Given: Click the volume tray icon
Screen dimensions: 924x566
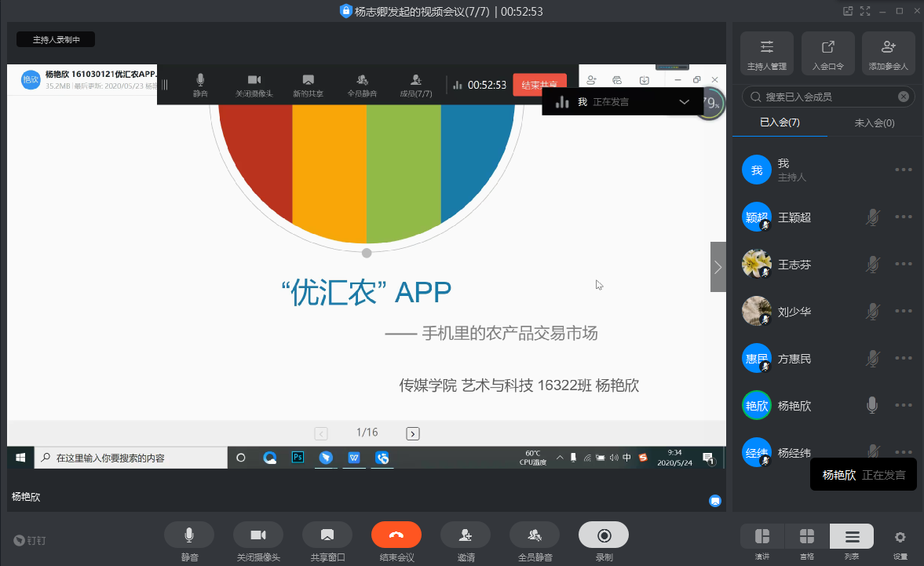Looking at the screenshot, I should 614,458.
